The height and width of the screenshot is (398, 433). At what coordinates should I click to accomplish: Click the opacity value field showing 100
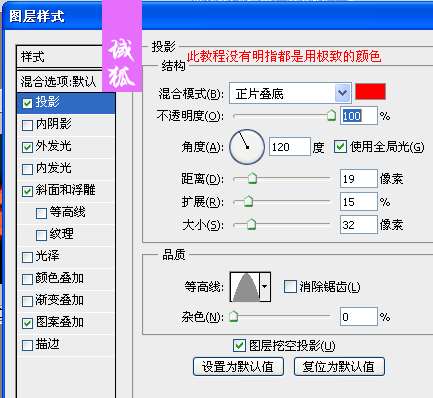tap(359, 116)
